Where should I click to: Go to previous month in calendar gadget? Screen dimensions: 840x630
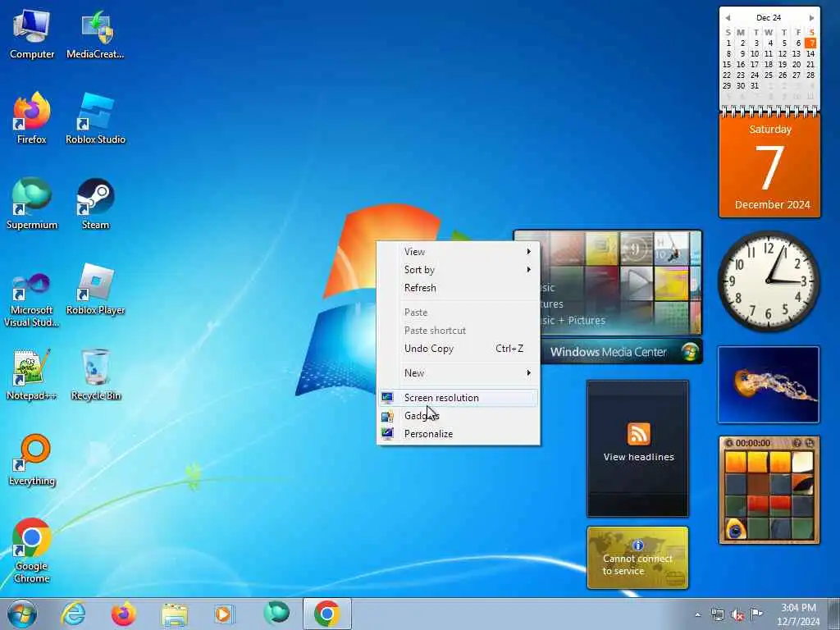(x=728, y=18)
